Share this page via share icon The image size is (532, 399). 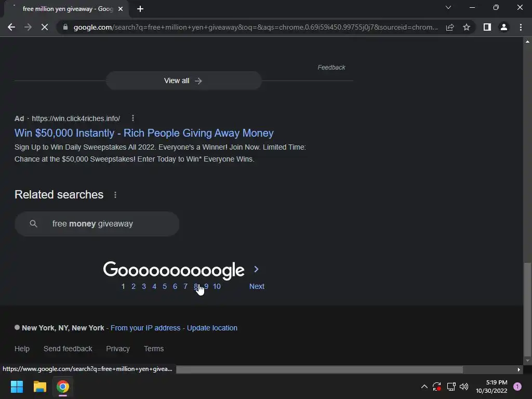pyautogui.click(x=450, y=27)
